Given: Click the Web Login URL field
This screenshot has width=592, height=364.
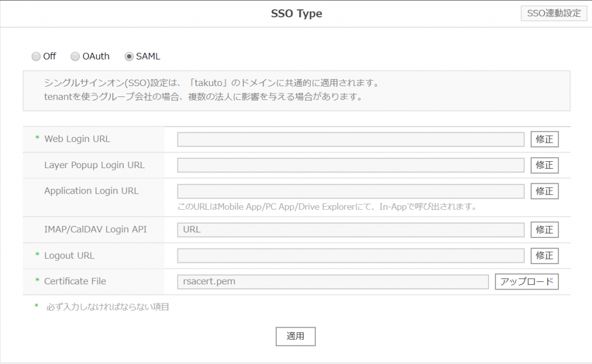Looking at the screenshot, I should point(350,139).
